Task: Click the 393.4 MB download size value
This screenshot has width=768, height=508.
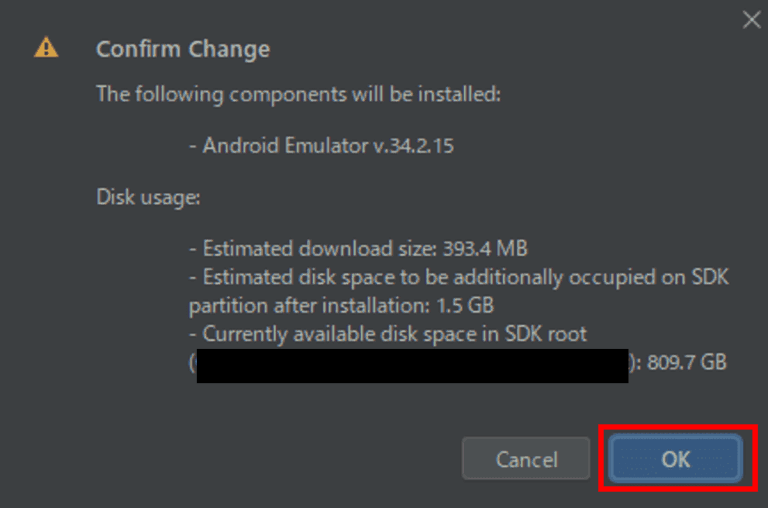Action: (490, 248)
